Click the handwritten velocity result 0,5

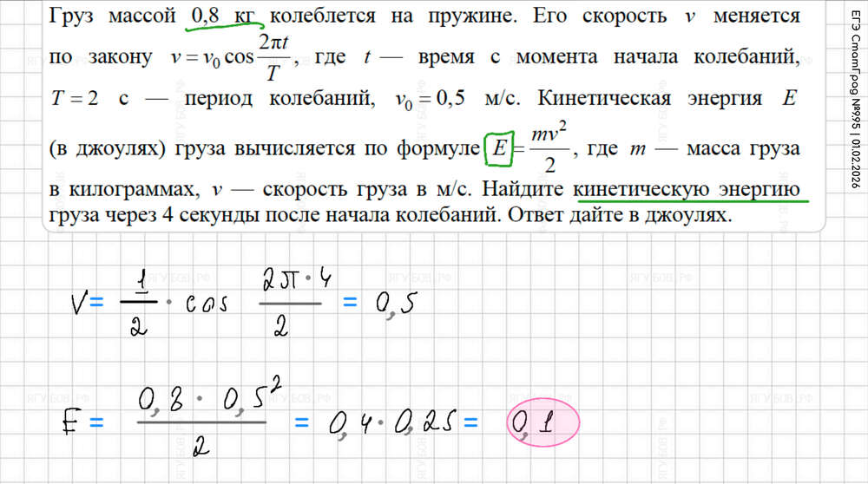coord(393,304)
